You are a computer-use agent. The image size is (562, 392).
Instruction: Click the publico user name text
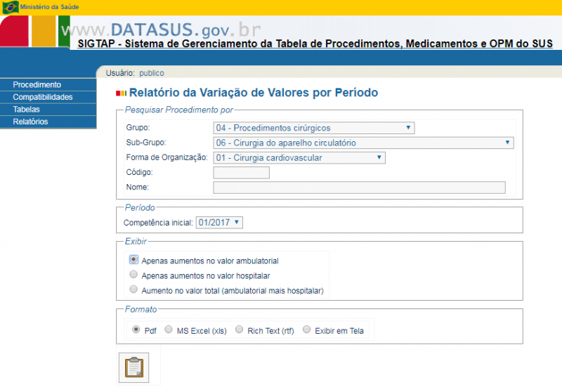point(152,73)
